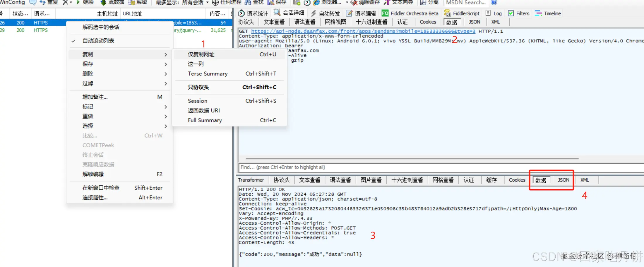Click the Any Process (任何进程) crosshair icon
The width and height of the screenshot is (644, 267).
pos(215,2)
